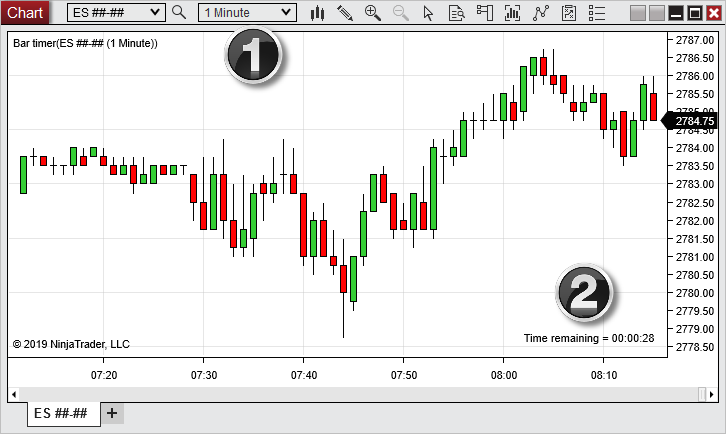The width and height of the screenshot is (726, 434).
Task: Click the Chart title menu label
Action: click(25, 12)
